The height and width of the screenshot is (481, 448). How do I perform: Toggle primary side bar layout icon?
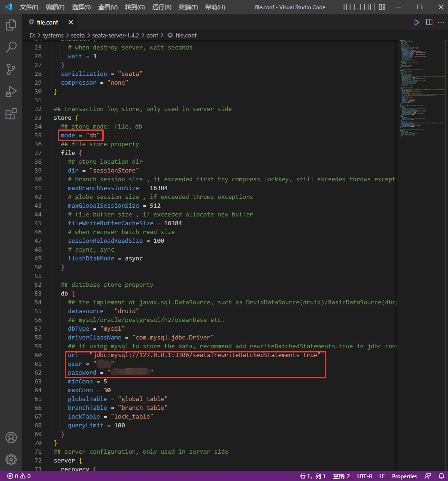point(347,7)
